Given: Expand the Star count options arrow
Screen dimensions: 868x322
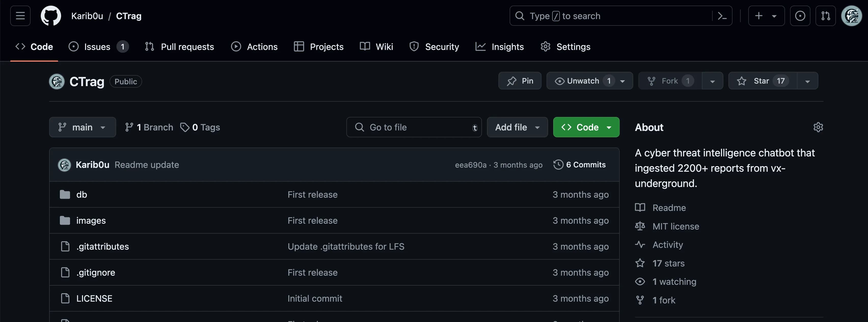Looking at the screenshot, I should (x=807, y=80).
